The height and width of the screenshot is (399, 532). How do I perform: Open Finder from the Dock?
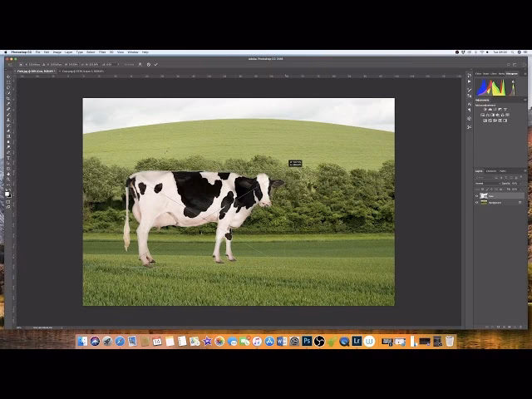(82, 341)
